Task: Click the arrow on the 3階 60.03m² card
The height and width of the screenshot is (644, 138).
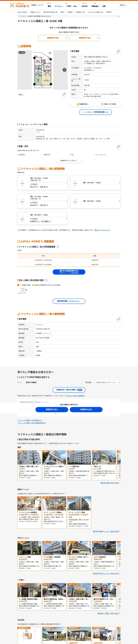Action: pos(119,201)
